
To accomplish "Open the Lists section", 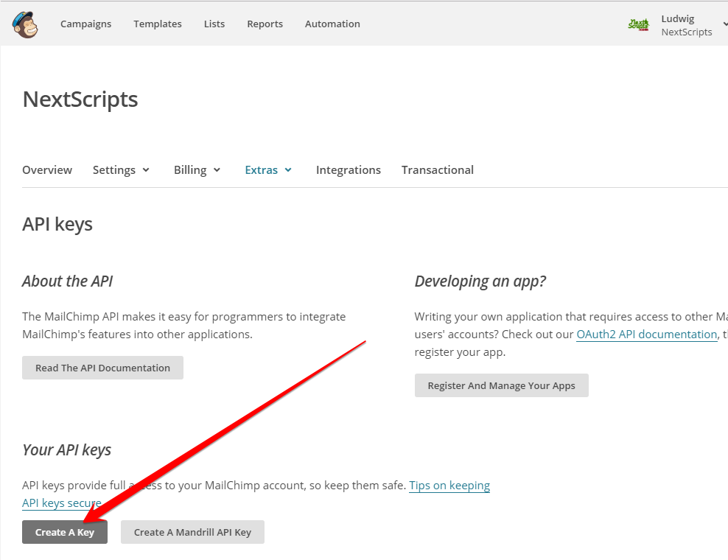I will (x=214, y=24).
